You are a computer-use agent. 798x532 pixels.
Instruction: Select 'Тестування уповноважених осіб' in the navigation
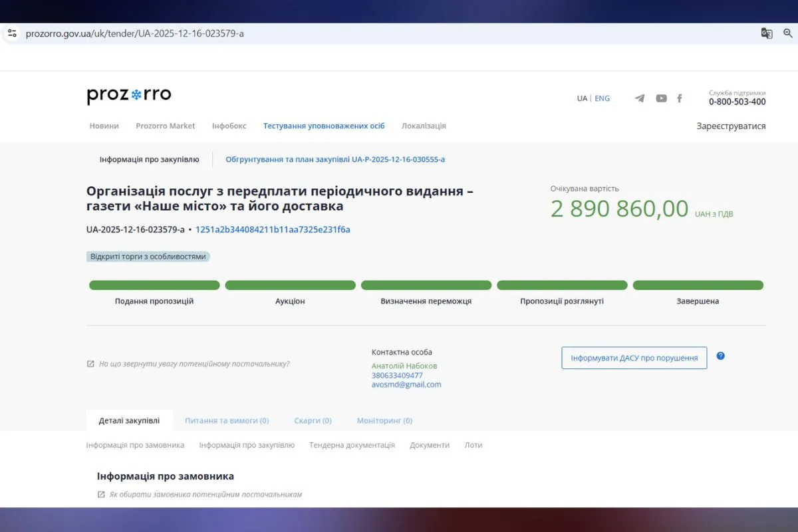tap(323, 126)
